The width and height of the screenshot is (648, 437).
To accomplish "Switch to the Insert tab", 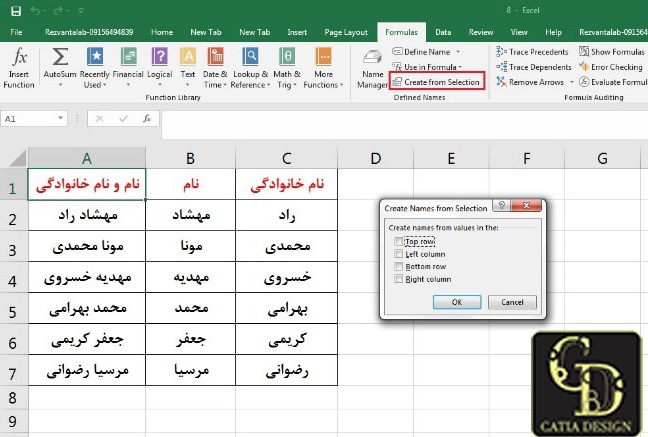I will (x=297, y=32).
